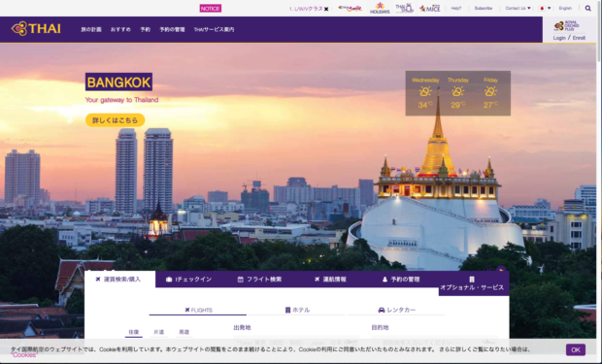Viewport: 602px width, 364px height.
Task: Click the 出発地 departure input field
Action: (x=297, y=342)
